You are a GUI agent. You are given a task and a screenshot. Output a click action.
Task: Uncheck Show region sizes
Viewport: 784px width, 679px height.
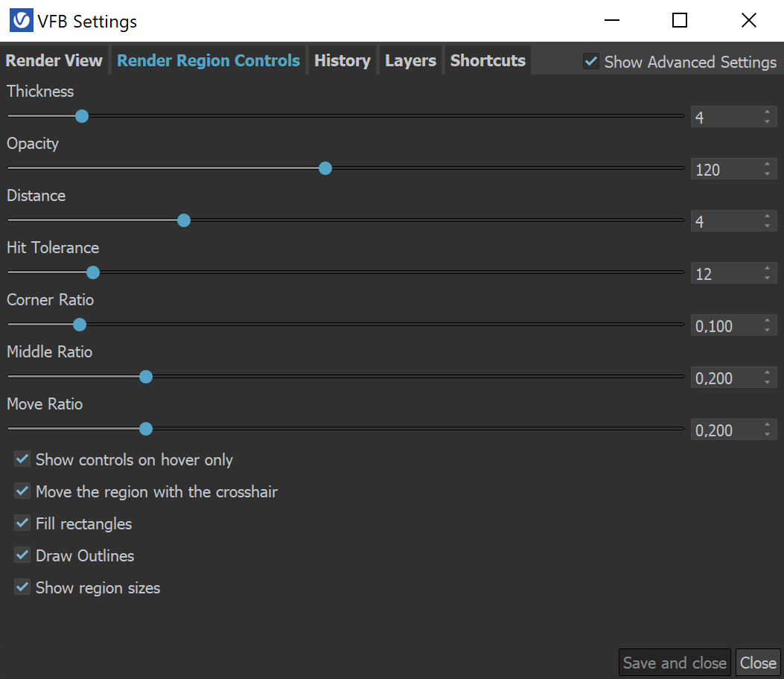[x=22, y=587]
